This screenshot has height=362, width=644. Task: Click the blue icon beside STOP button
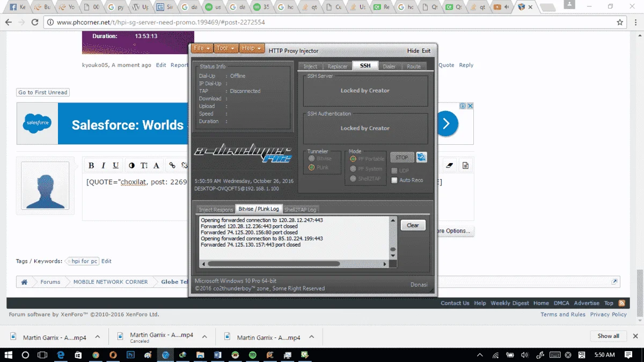click(x=422, y=157)
